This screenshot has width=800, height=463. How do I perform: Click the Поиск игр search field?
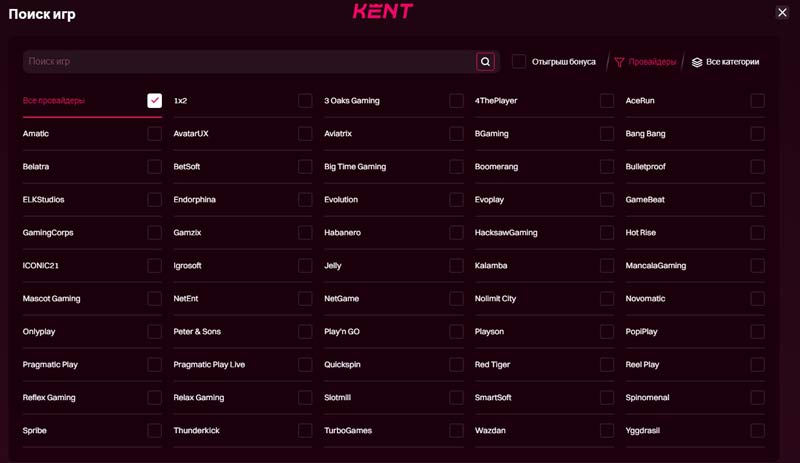coord(250,62)
